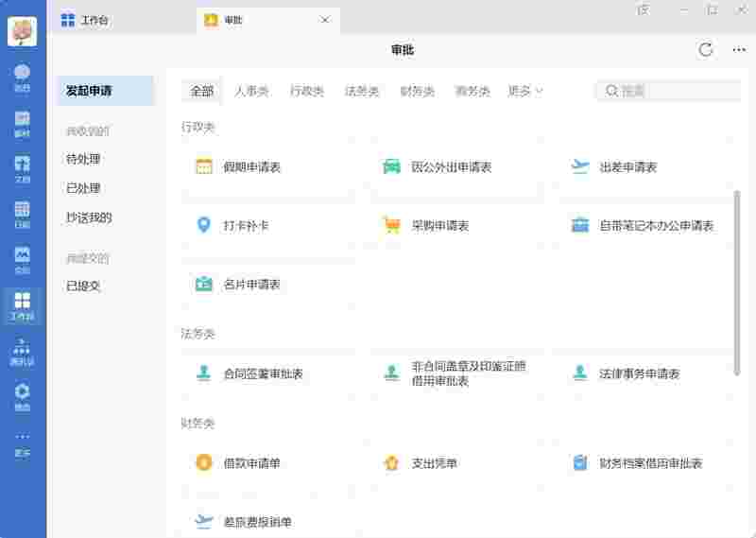Viewport: 756px width, 538px height.
Task: Switch to the 全部 category tab
Action: pos(201,91)
